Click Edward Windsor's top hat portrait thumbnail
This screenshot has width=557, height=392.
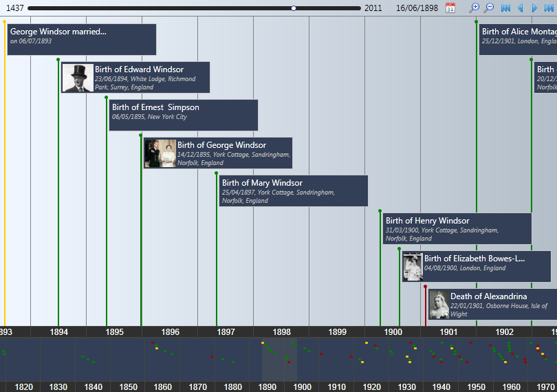(x=78, y=78)
